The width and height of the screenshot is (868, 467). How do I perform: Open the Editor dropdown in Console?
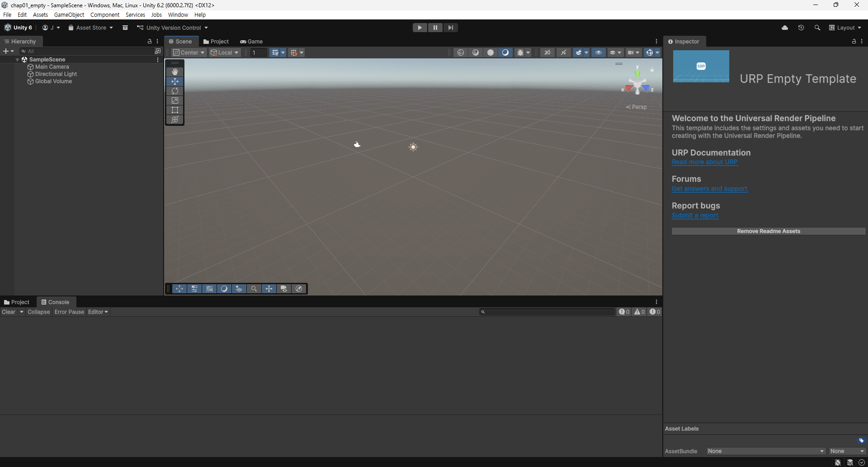pos(98,312)
